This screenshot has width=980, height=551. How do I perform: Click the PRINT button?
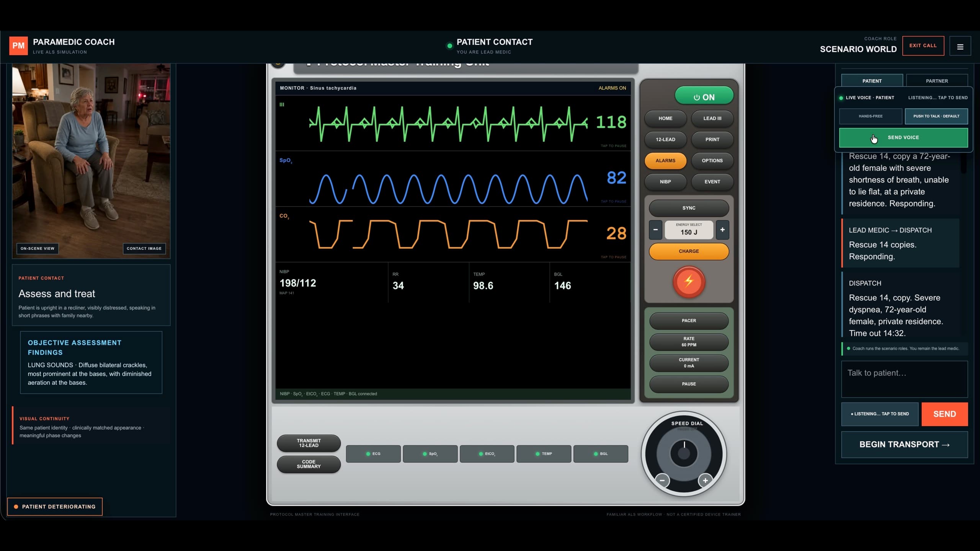point(712,140)
